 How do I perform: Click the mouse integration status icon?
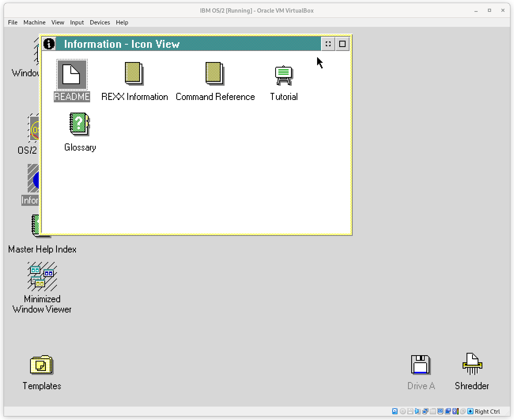[463, 411]
